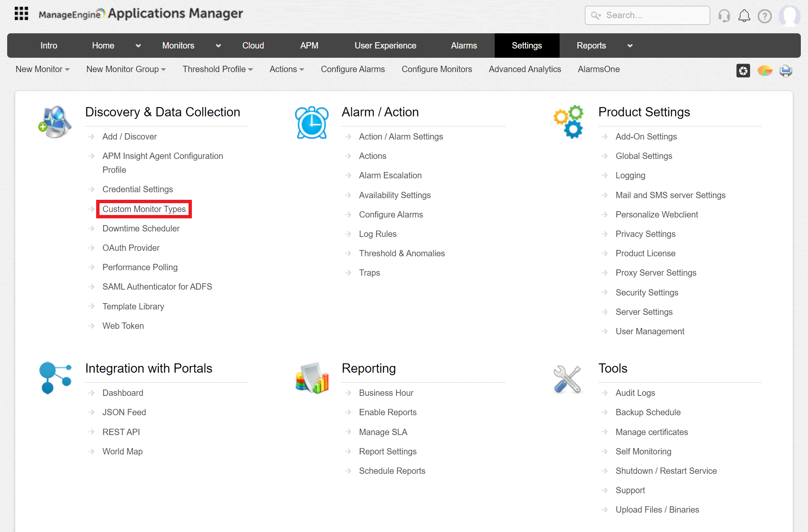The image size is (808, 532).
Task: Open Custom Monitor Types link
Action: point(144,209)
